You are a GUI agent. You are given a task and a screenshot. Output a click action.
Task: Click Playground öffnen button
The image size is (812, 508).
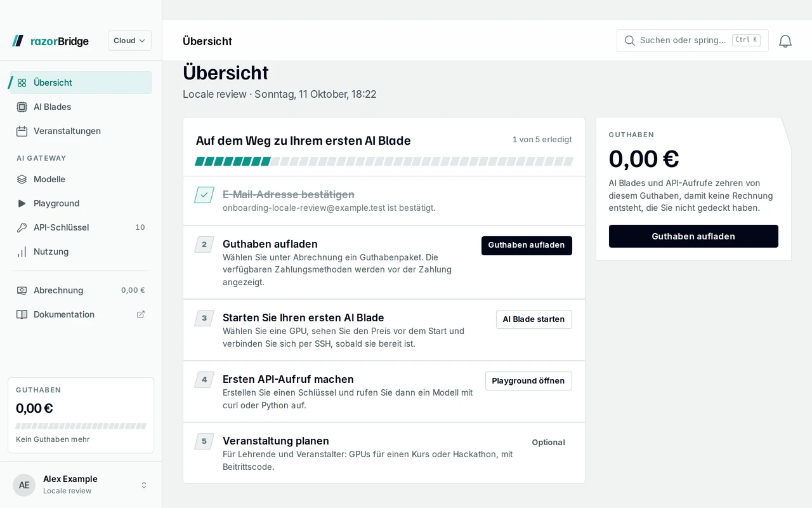click(528, 381)
